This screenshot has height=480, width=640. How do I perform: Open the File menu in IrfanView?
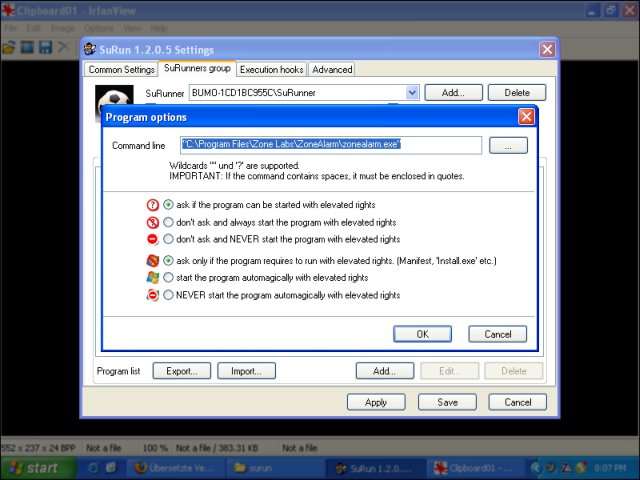[x=11, y=28]
